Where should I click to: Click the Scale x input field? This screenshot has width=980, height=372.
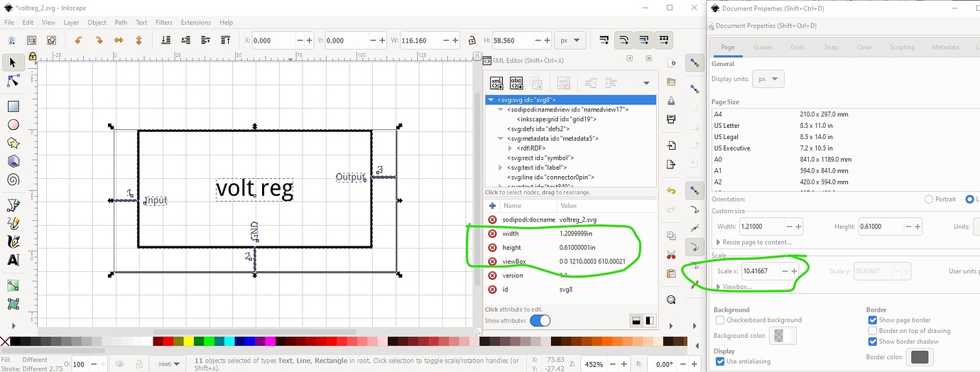coord(761,270)
